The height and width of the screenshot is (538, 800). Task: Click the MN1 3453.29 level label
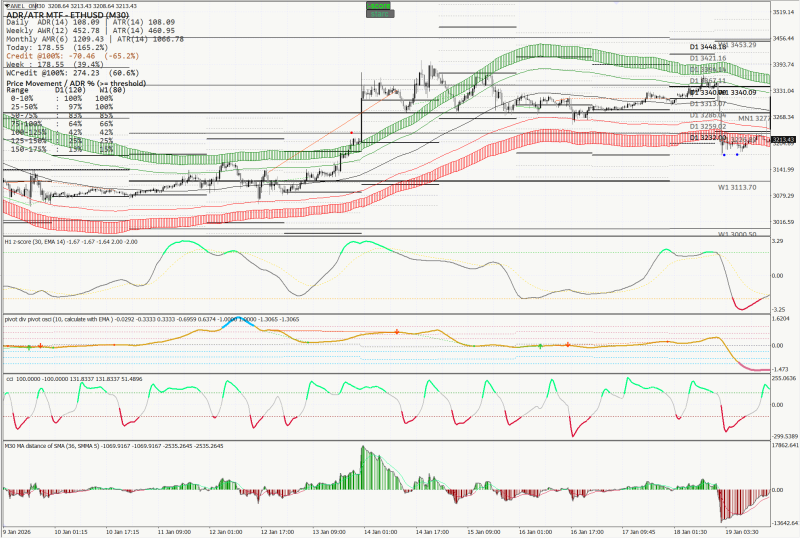(x=737, y=45)
